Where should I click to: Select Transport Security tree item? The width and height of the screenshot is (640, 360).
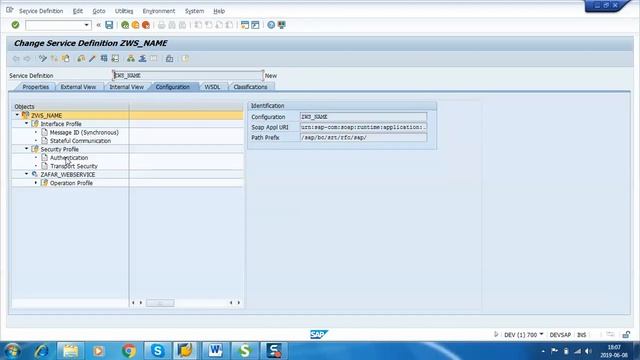[x=74, y=166]
